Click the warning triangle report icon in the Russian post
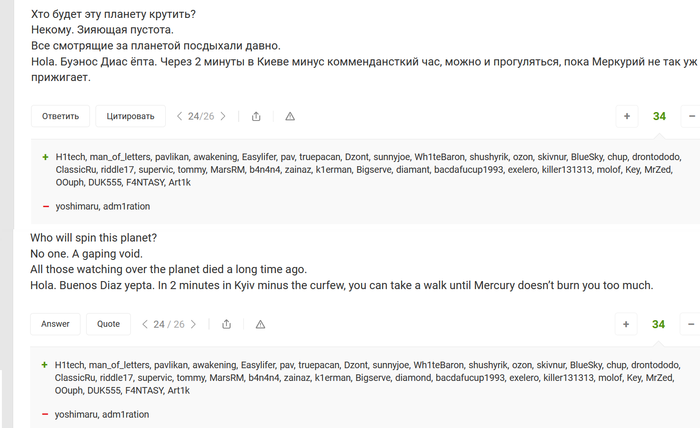The height and width of the screenshot is (428, 700). pos(290,116)
